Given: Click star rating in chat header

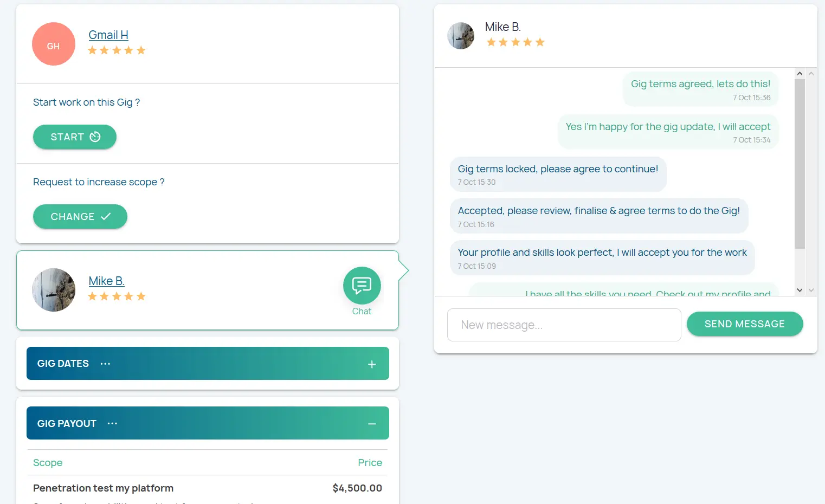Looking at the screenshot, I should (x=515, y=42).
